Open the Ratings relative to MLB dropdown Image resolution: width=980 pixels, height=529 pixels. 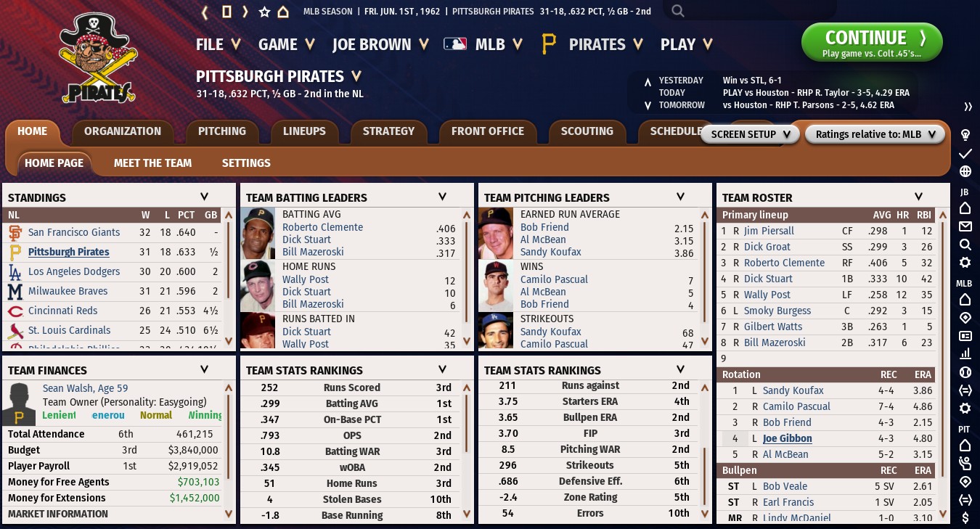pyautogui.click(x=875, y=134)
